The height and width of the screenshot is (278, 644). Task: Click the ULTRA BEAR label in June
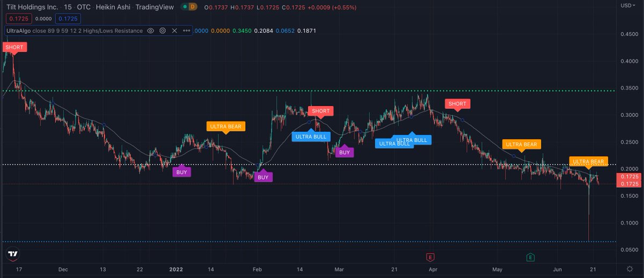589,162
